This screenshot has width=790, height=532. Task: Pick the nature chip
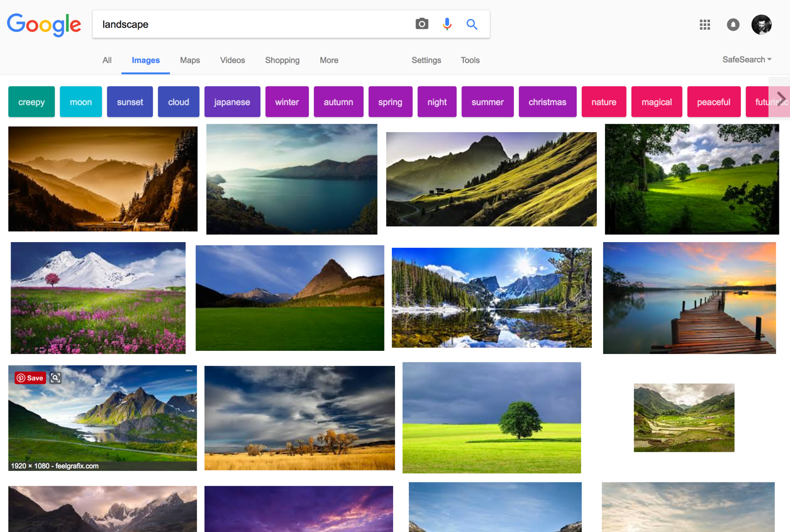pyautogui.click(x=604, y=102)
